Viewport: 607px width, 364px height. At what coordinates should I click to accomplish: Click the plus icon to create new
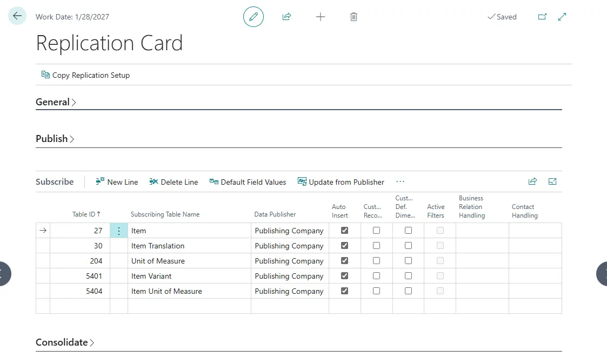coord(321,17)
